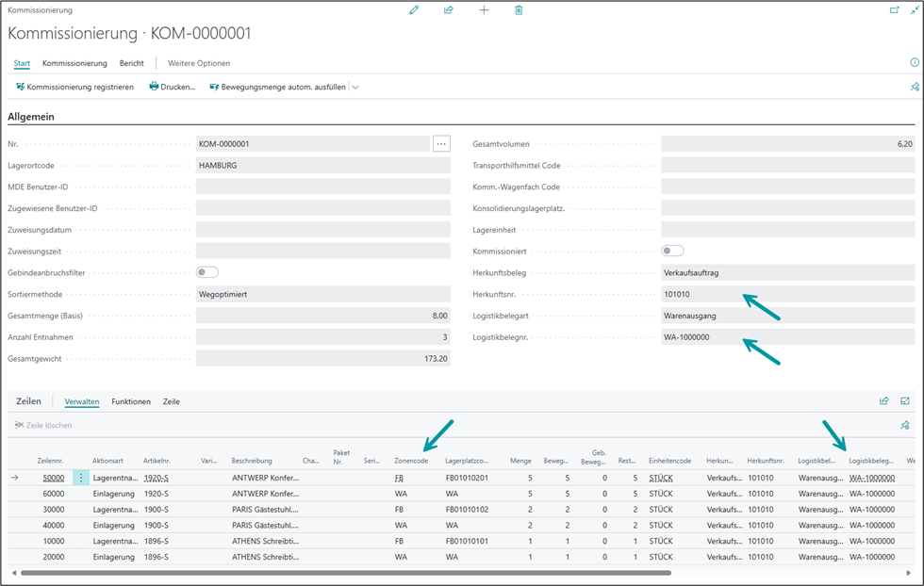
Task: Click the pencil edit icon in header
Action: click(413, 10)
